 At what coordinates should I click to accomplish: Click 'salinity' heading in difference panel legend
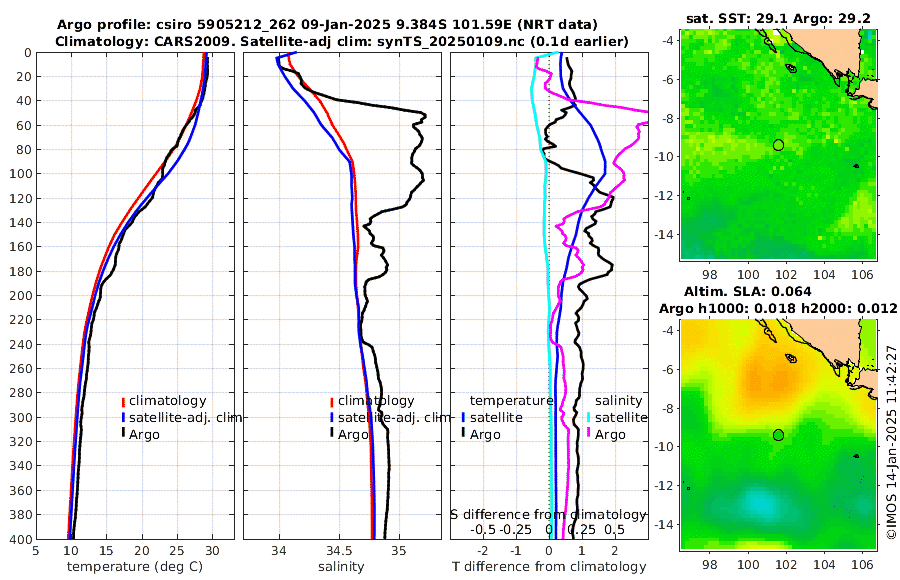(x=619, y=400)
